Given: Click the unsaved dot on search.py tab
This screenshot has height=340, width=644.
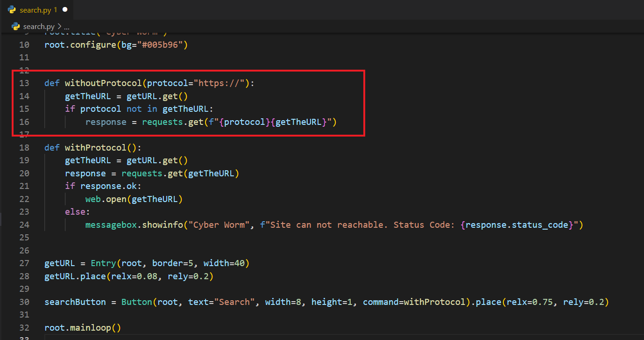Looking at the screenshot, I should point(65,10).
